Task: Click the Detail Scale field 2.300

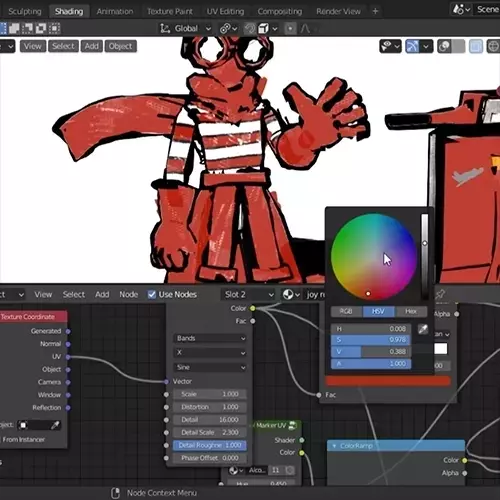Action: pos(210,433)
